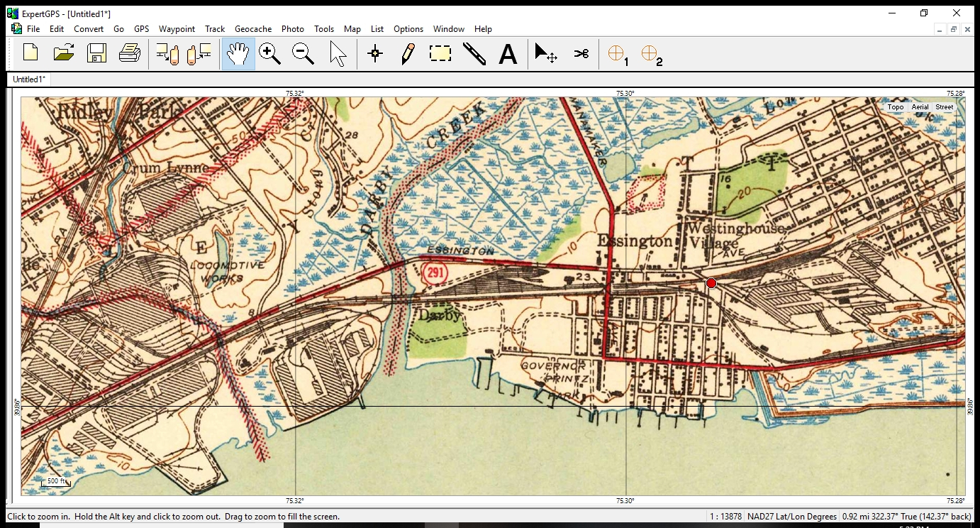980x528 pixels.
Task: Open the Geocache menu
Action: click(253, 29)
